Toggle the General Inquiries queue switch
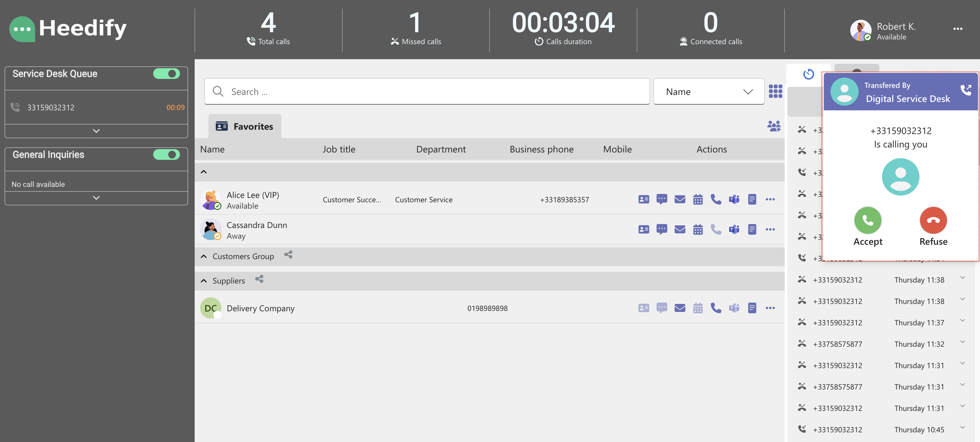 pos(166,155)
